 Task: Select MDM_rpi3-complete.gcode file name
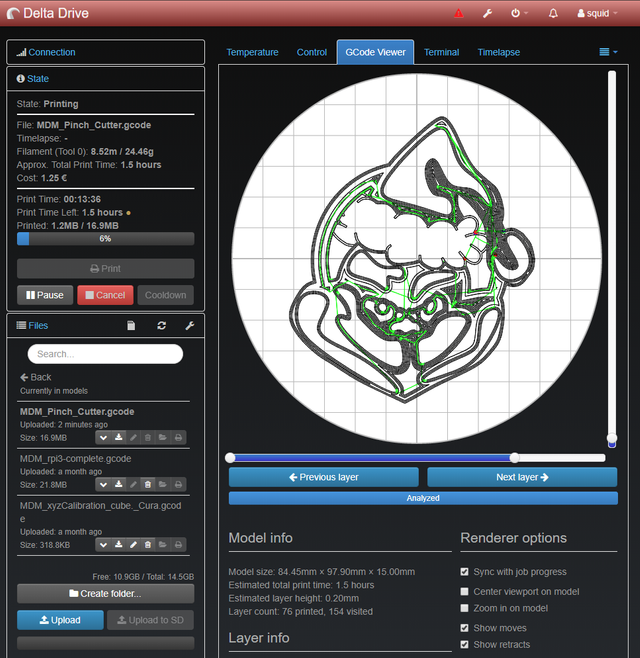[x=76, y=459]
